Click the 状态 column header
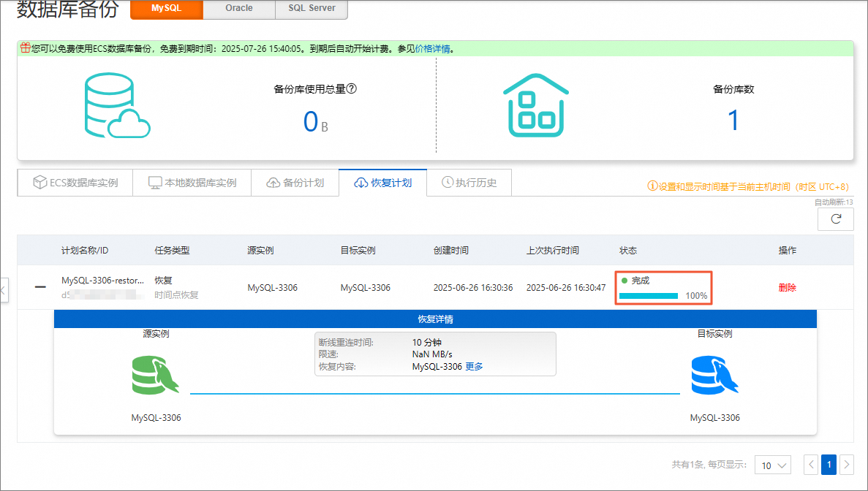Viewport: 868px width, 491px height. [627, 251]
